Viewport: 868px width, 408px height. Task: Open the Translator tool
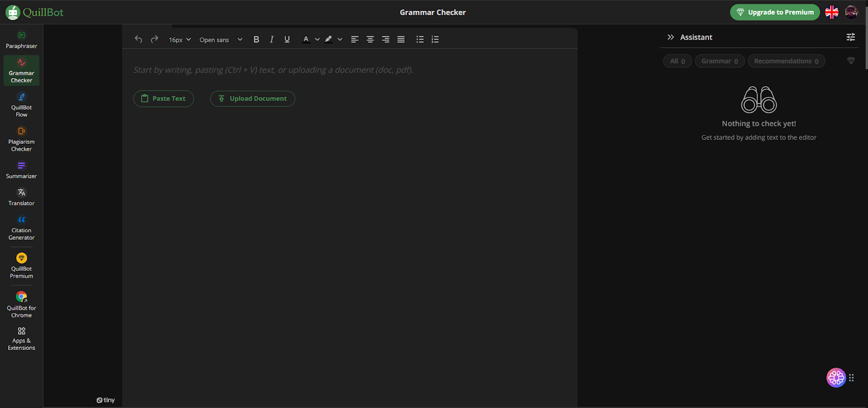(x=21, y=197)
